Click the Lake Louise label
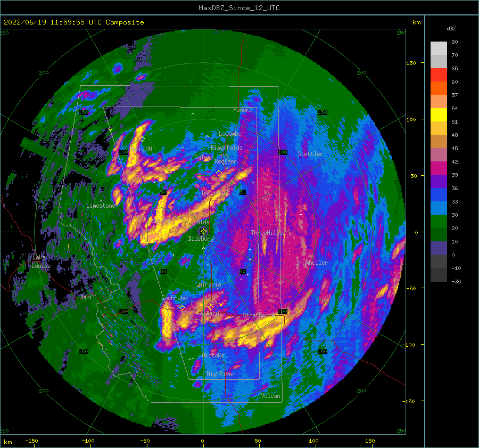This screenshot has width=479, height=448. (41, 262)
